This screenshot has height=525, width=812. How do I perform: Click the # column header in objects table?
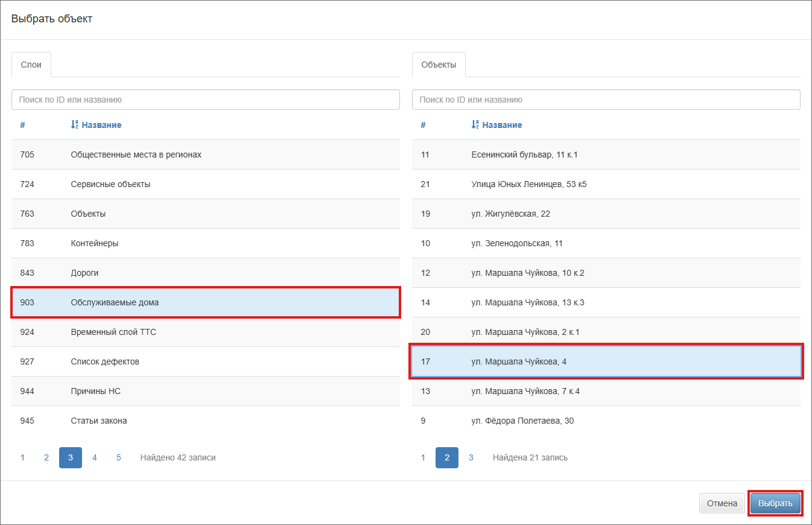click(423, 125)
